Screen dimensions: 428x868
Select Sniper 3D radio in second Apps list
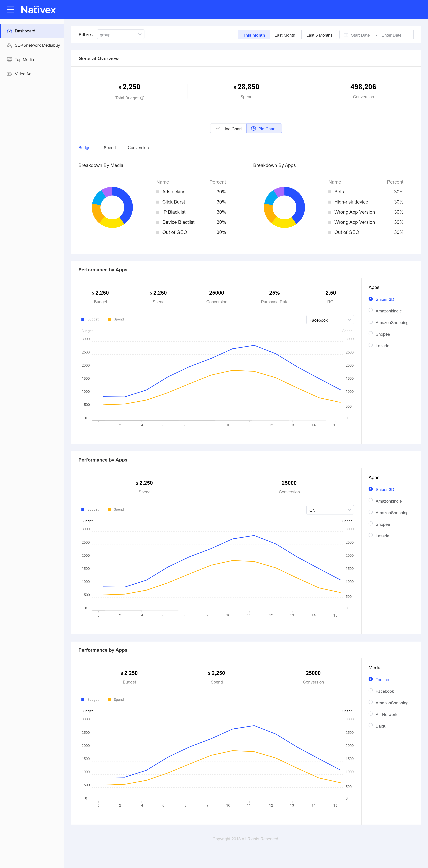click(x=370, y=489)
